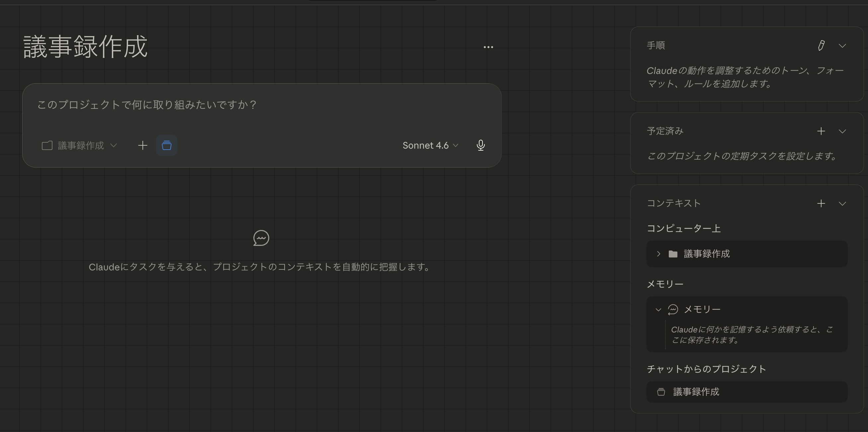Click the chat bubble icon above the empty-state message
Image resolution: width=868 pixels, height=432 pixels.
[261, 238]
